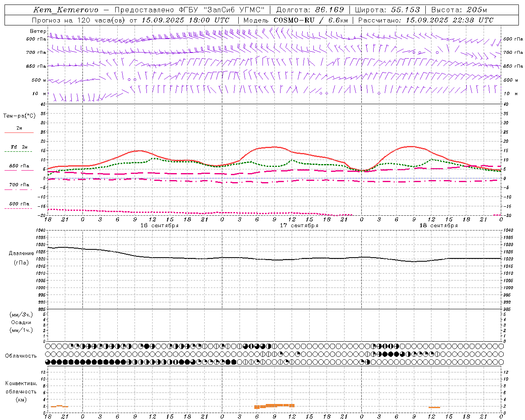Click the left-axis pressure value '985'
The height and width of the screenshot is (420, 525).
click(42, 309)
